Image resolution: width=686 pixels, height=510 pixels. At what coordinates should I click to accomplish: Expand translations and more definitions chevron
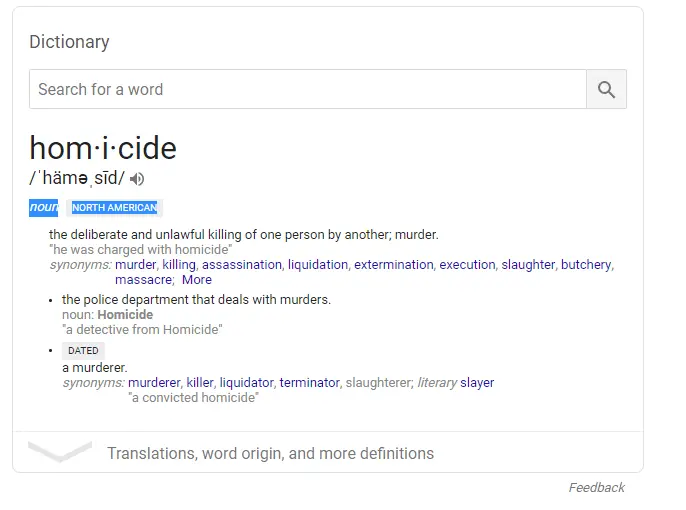[60, 452]
